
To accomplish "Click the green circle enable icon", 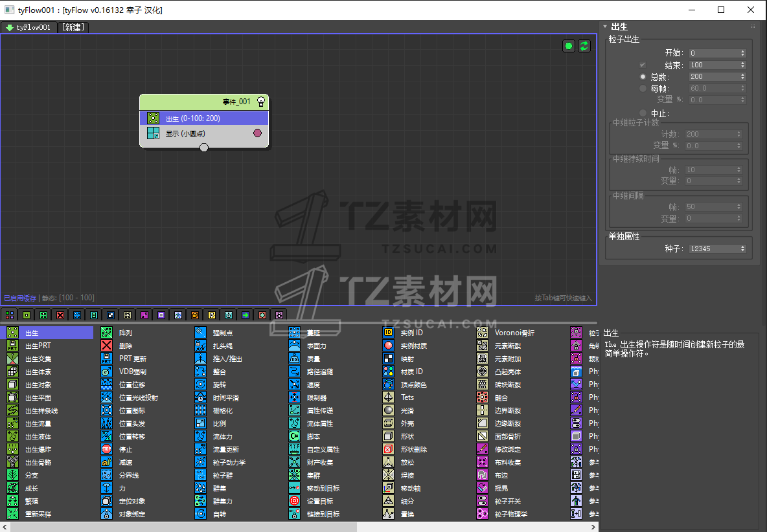I will coord(568,46).
